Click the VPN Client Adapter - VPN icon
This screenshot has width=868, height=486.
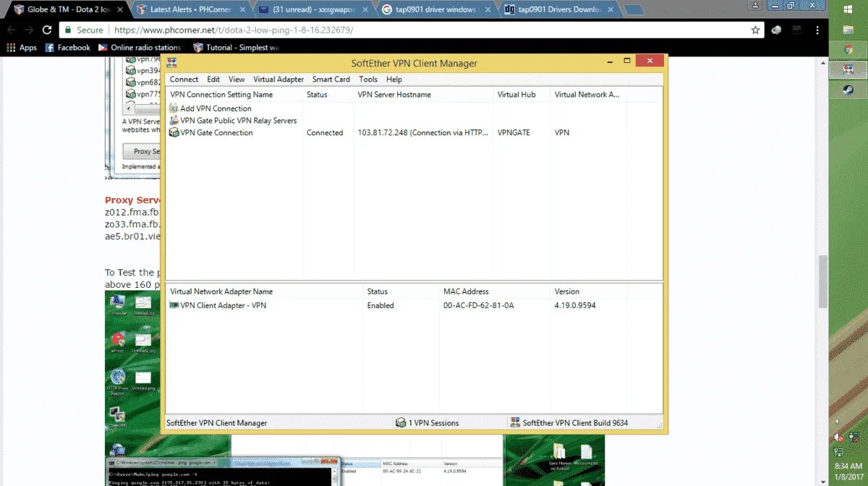tap(174, 305)
